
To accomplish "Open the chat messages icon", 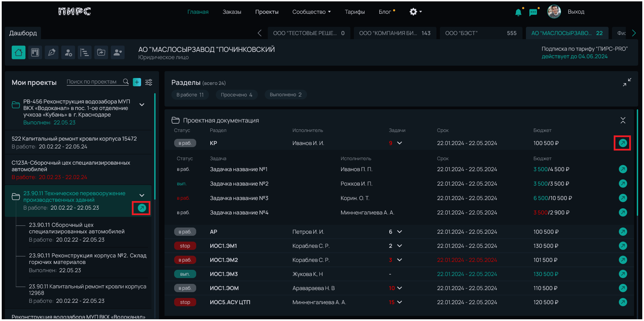I will [x=533, y=12].
